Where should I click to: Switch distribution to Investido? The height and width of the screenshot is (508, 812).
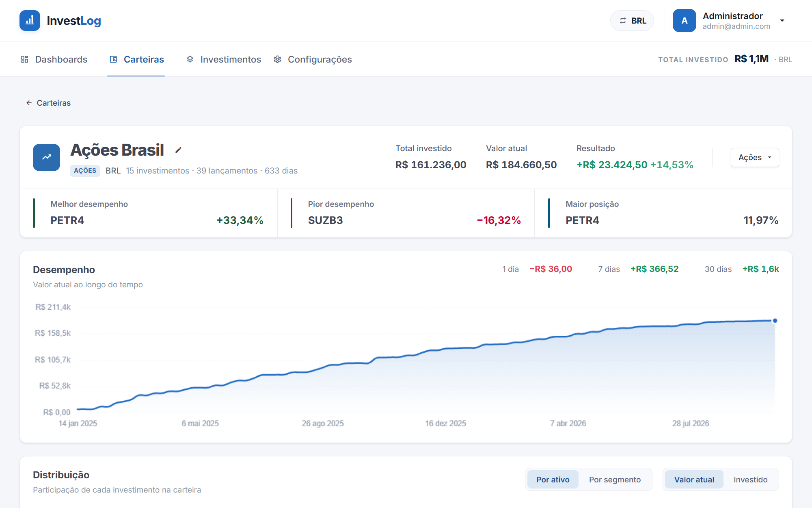[750, 480]
